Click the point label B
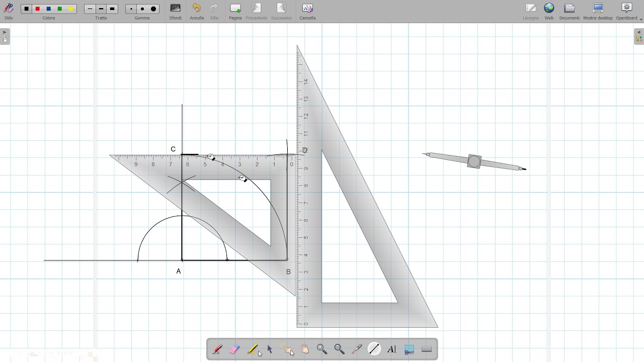The width and height of the screenshot is (644, 362). pyautogui.click(x=288, y=271)
